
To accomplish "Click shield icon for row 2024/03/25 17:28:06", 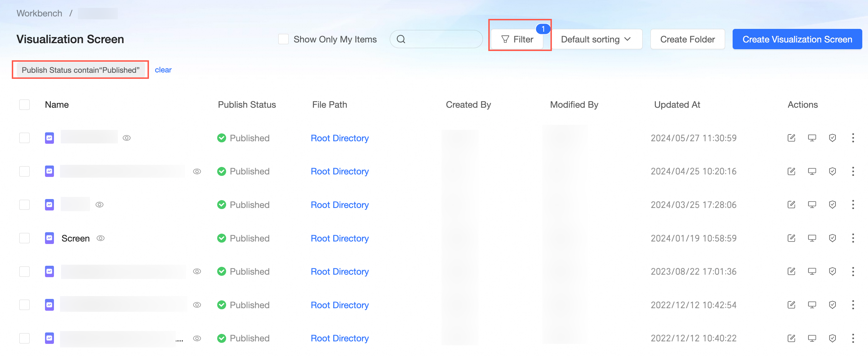I will 832,205.
